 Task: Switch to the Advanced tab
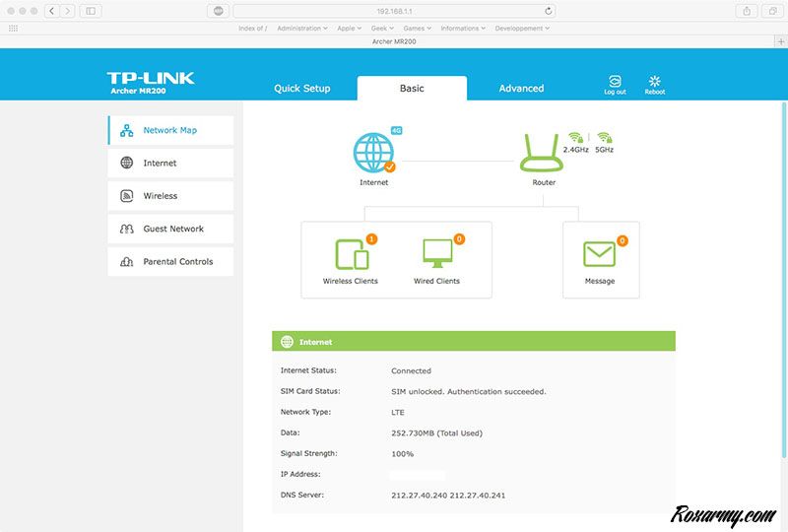[x=521, y=89]
